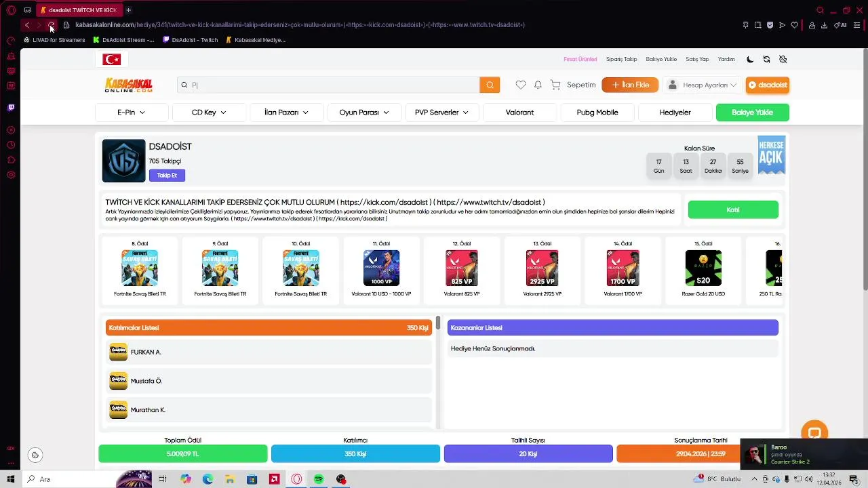Open Microsoft Edge from taskbar
This screenshot has width=868, height=488.
pyautogui.click(x=208, y=479)
